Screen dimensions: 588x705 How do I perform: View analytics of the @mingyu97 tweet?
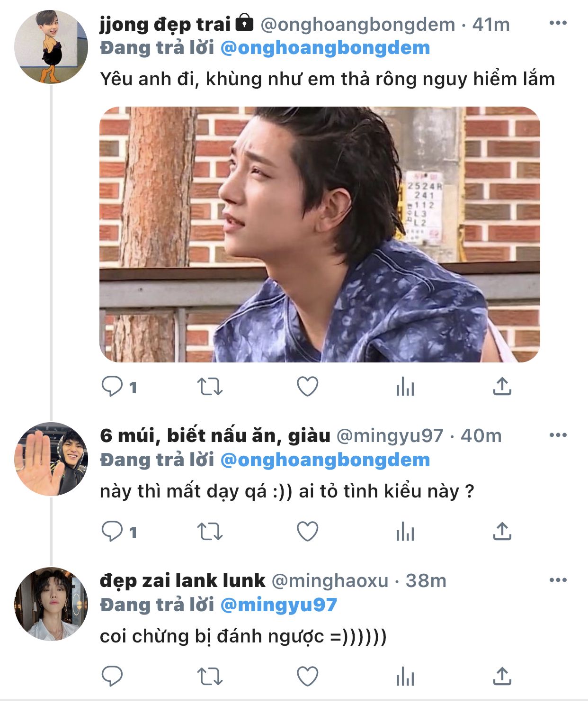coord(405,532)
